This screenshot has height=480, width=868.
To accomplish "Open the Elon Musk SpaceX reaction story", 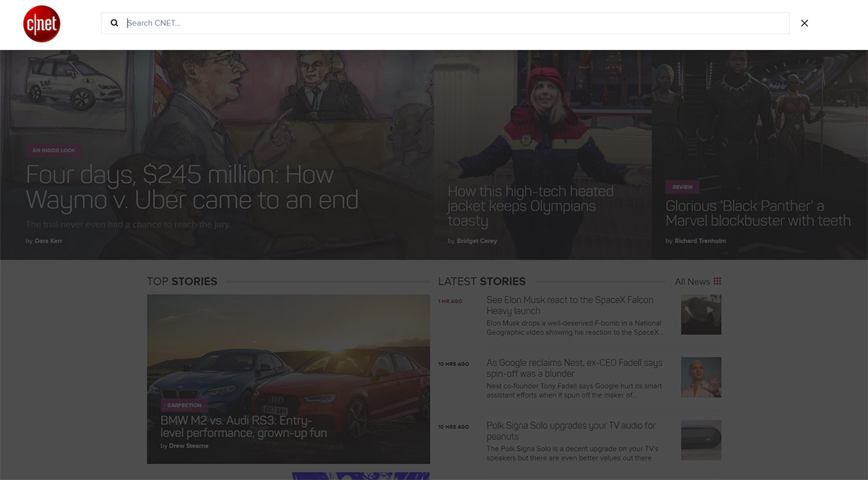I will [570, 306].
